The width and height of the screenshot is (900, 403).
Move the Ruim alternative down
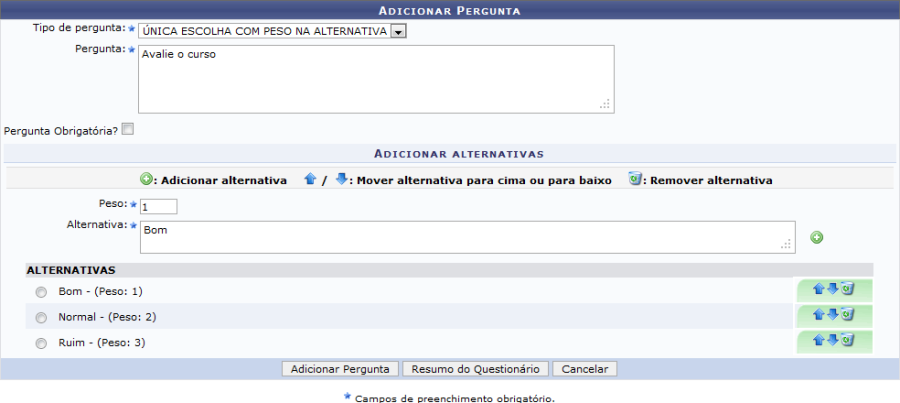(832, 340)
